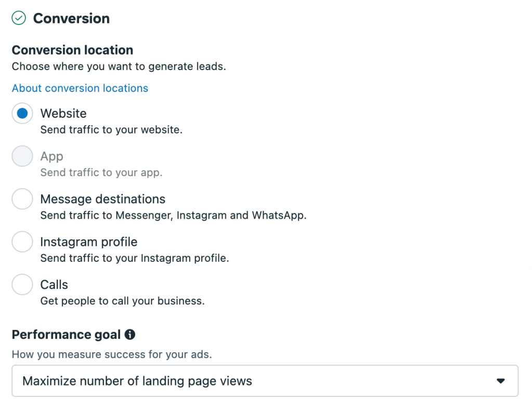532x412 pixels.
Task: Click the 'App' option label text
Action: coord(51,156)
